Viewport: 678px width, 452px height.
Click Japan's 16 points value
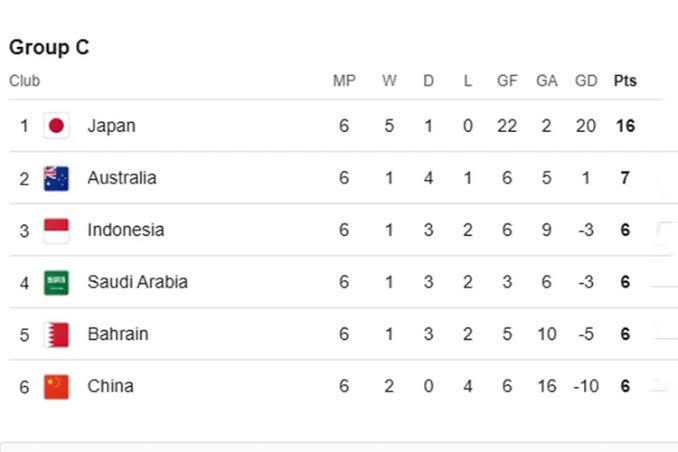625,126
